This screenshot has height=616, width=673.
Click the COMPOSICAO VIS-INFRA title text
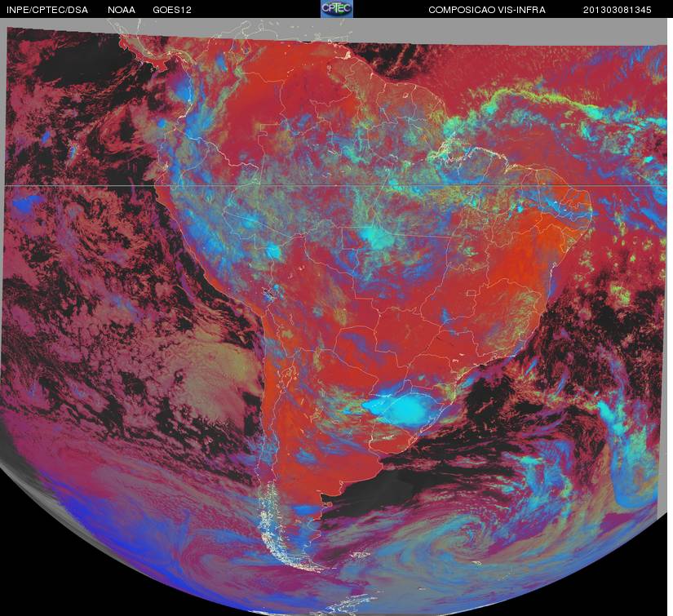click(x=487, y=10)
